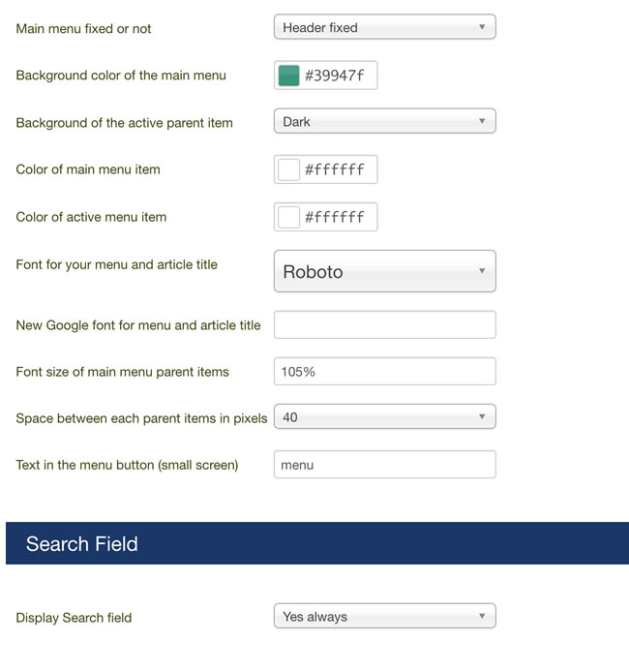This screenshot has width=629, height=672.
Task: Open the Roboto font dropdown
Action: [x=384, y=271]
